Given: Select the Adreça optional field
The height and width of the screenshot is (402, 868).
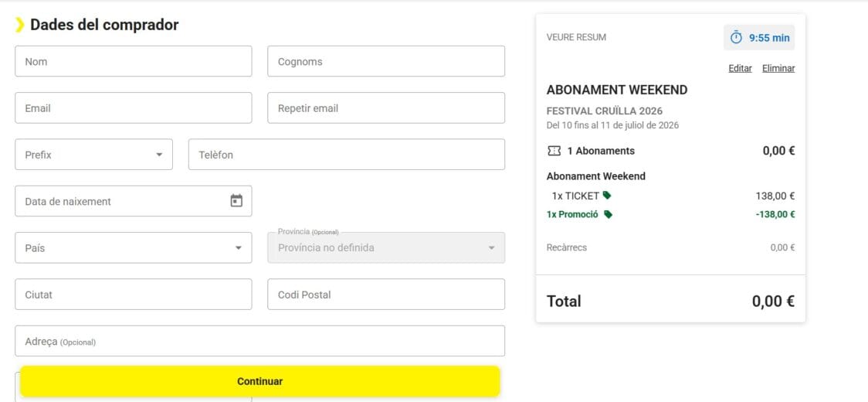Looking at the screenshot, I should coord(259,341).
